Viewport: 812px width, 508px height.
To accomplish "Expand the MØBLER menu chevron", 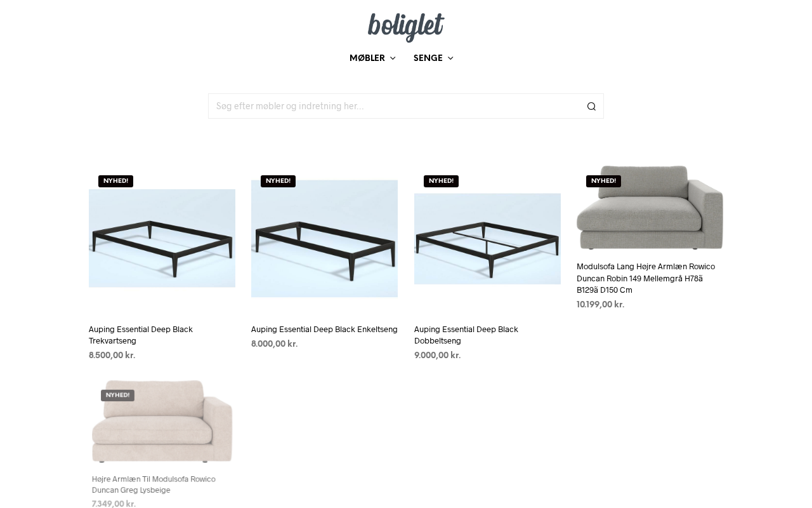I will (393, 58).
